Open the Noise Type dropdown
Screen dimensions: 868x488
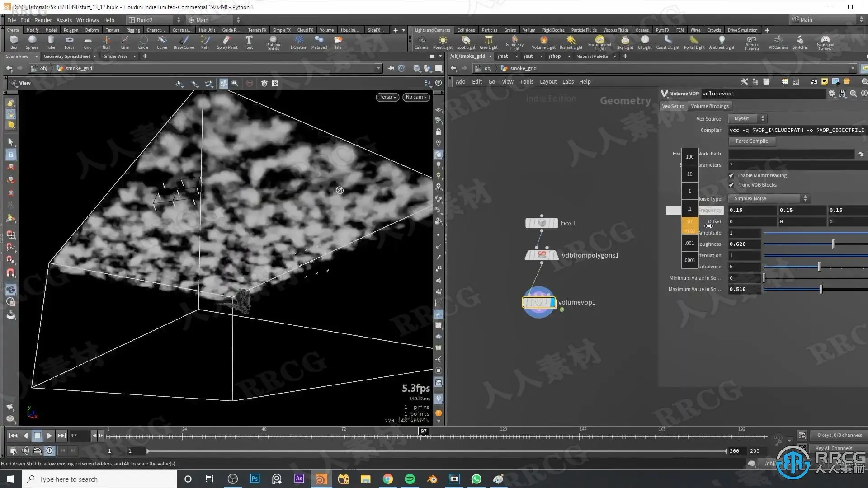click(x=769, y=198)
